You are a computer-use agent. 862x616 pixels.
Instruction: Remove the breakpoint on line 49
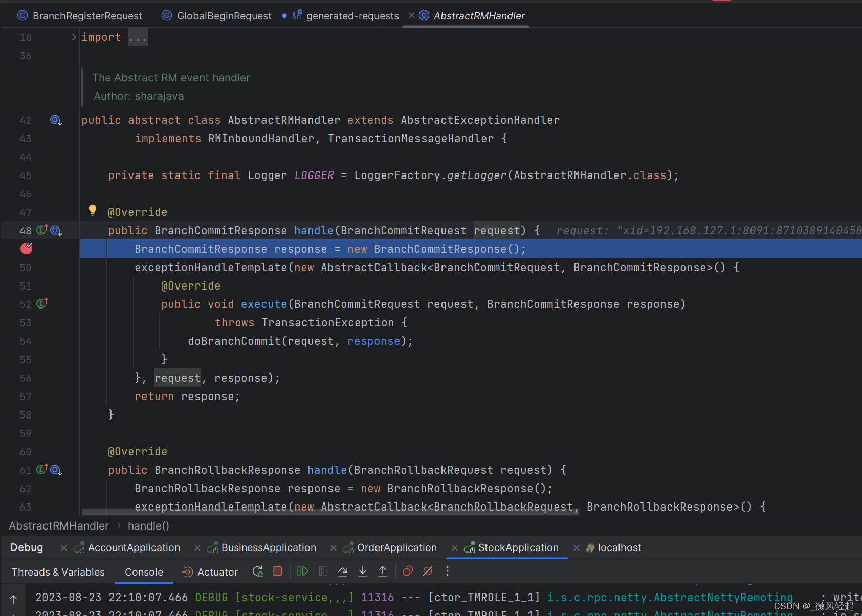point(27,248)
